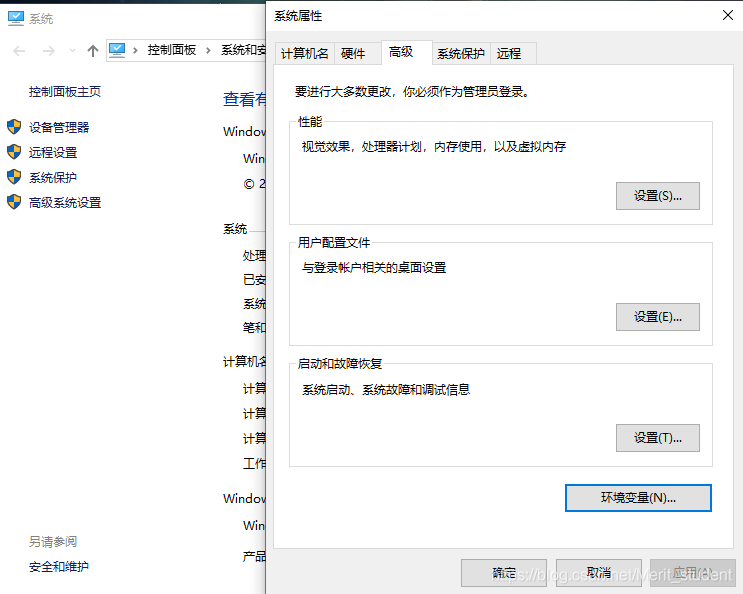Switch to the 计算机名 tab
The image size is (743, 594).
(304, 54)
